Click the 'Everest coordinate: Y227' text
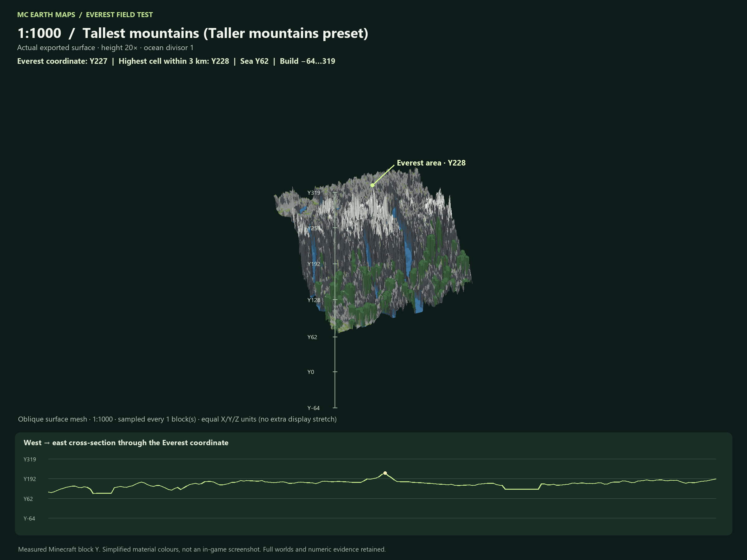Screen dimensions: 747x560 (62, 61)
